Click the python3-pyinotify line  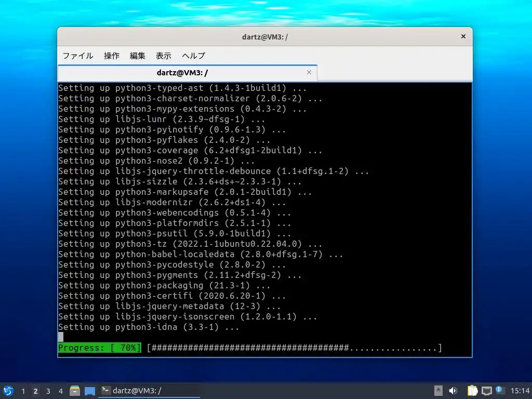(x=172, y=129)
